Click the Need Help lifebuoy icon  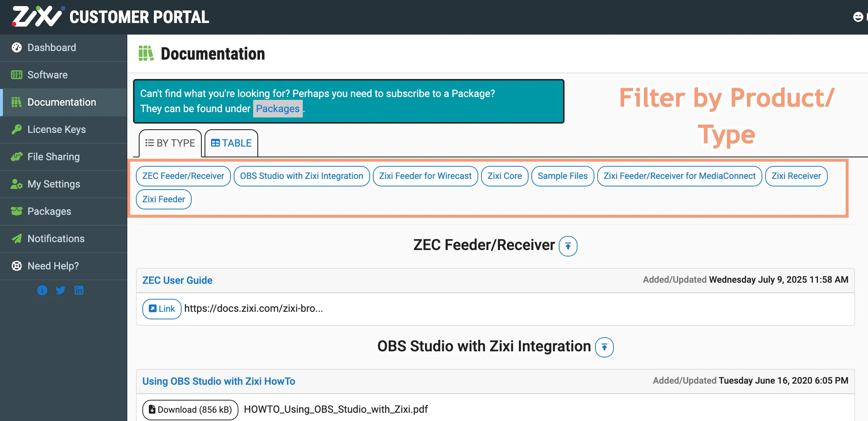click(x=17, y=266)
